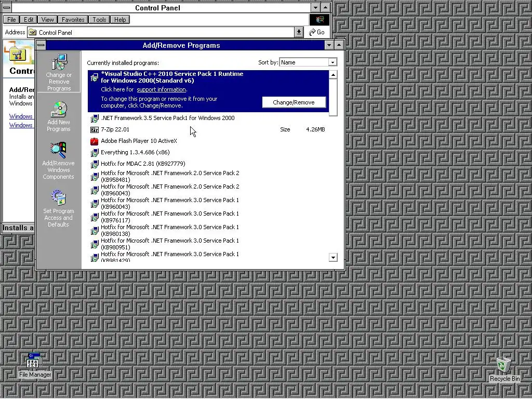Open the Edit menu in Control Panel
Image resolution: width=532 pixels, height=399 pixels.
click(29, 20)
